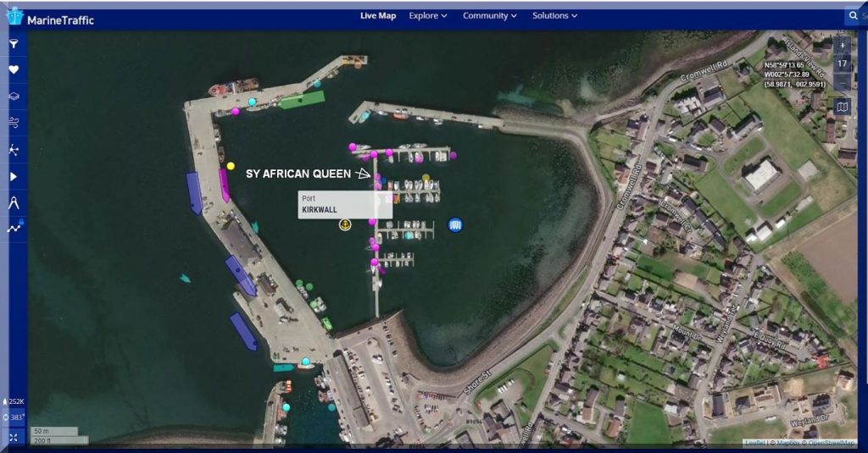Expand the Community dropdown menu
Image resolution: width=868 pixels, height=453 pixels.
pos(490,15)
